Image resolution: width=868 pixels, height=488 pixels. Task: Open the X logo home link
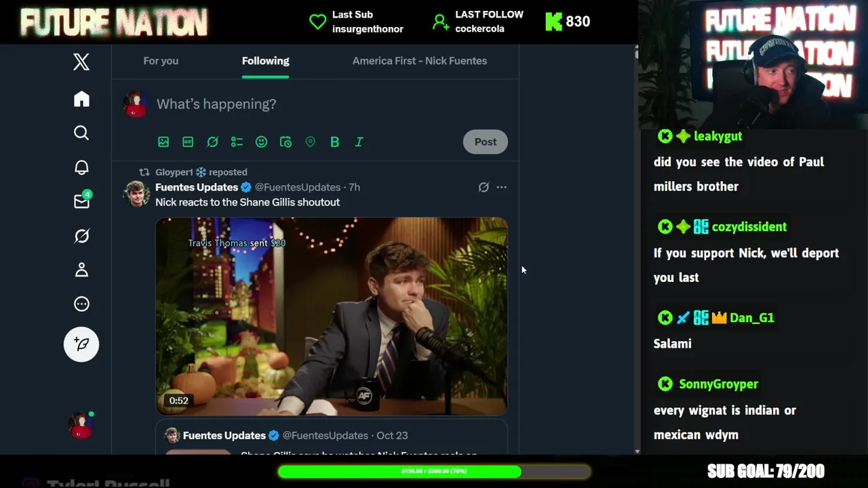pyautogui.click(x=81, y=62)
